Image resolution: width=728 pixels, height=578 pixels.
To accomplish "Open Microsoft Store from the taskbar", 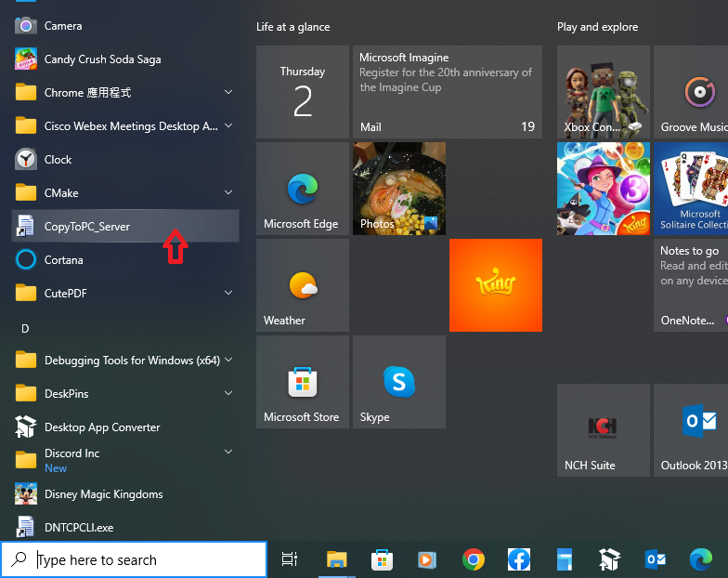I will [383, 559].
